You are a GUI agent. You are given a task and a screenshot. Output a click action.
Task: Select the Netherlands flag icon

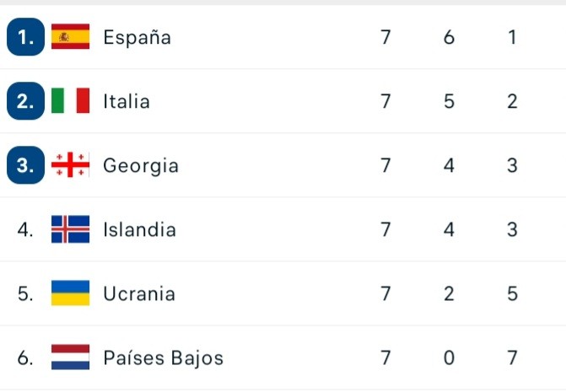[x=70, y=357]
